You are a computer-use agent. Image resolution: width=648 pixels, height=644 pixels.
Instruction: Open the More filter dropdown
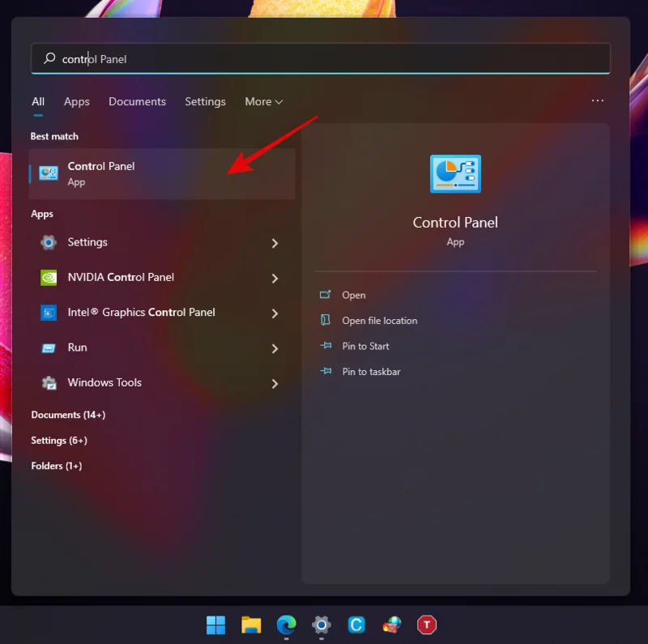tap(262, 101)
